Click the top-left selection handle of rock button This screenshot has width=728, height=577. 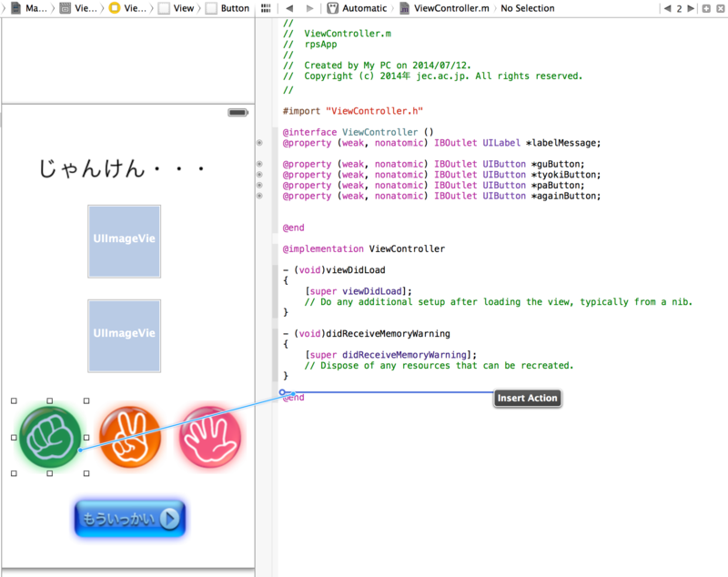pos(14,401)
